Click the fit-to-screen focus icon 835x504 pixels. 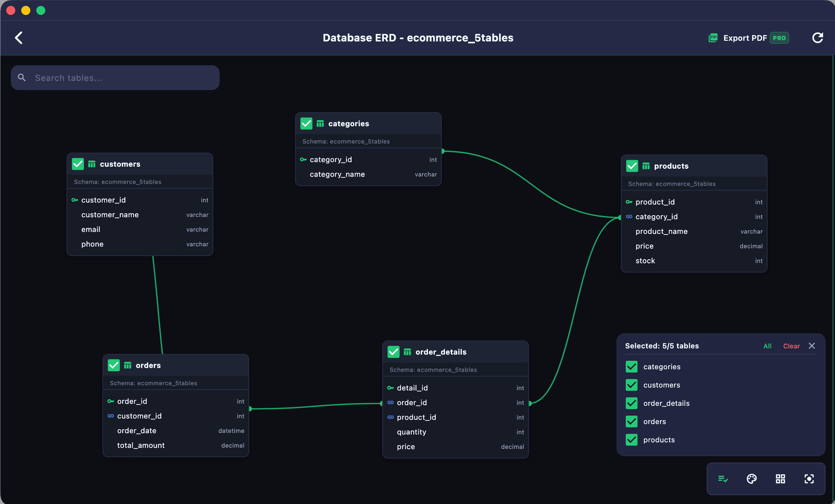pyautogui.click(x=809, y=479)
